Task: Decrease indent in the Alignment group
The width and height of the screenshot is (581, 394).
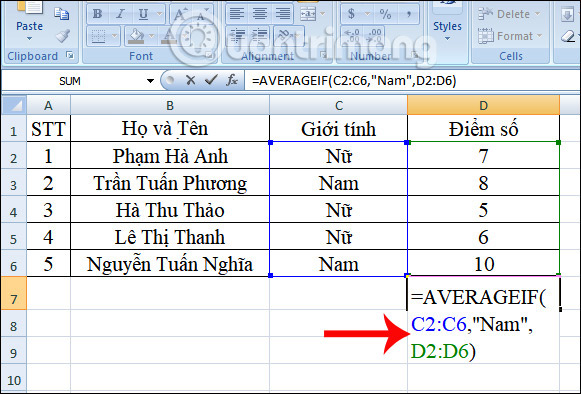Action: click(237, 36)
